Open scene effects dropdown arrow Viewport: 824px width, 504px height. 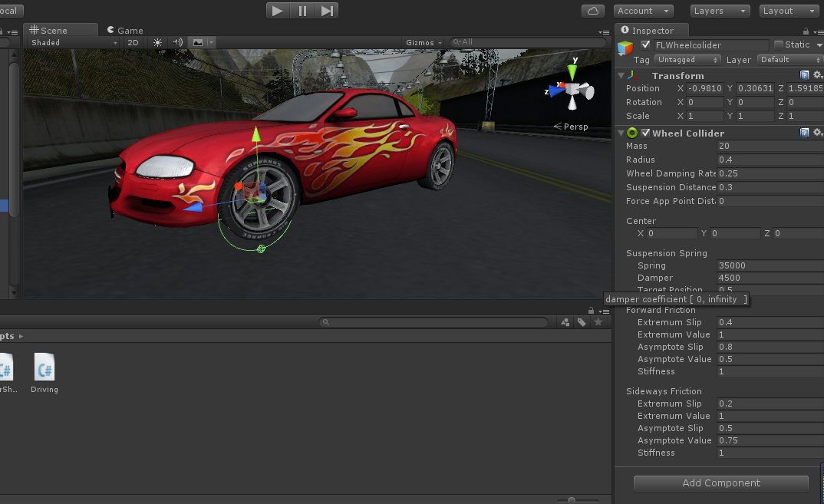[211, 42]
